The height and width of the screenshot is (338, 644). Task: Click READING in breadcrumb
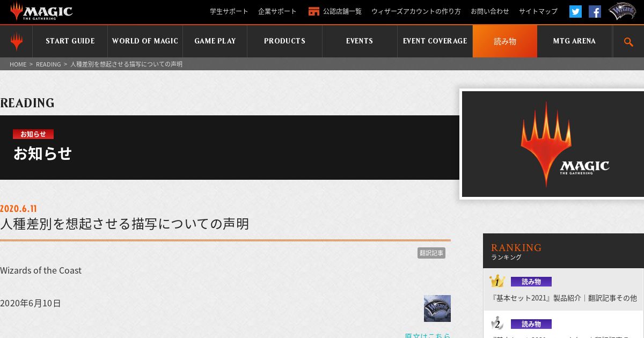(x=48, y=64)
